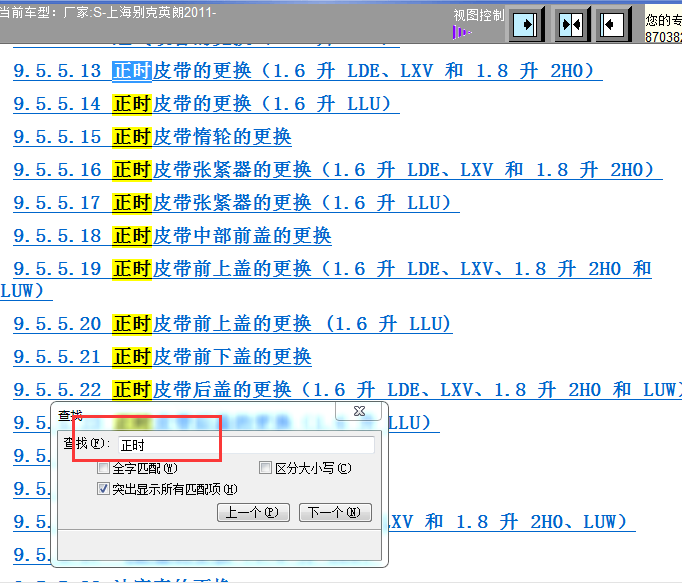This screenshot has width=682, height=583.
Task: Open link 9.5.5.15 正时皮带惰轮的更换
Action: [x=152, y=137]
